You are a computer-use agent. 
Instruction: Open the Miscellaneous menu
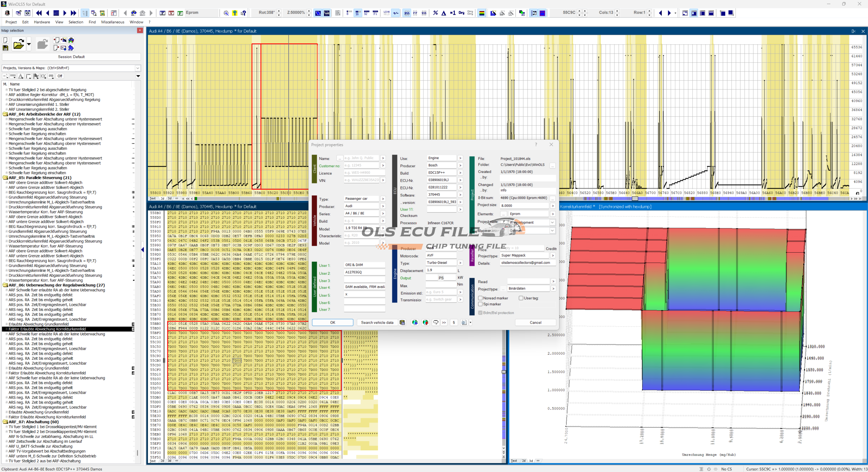click(113, 22)
